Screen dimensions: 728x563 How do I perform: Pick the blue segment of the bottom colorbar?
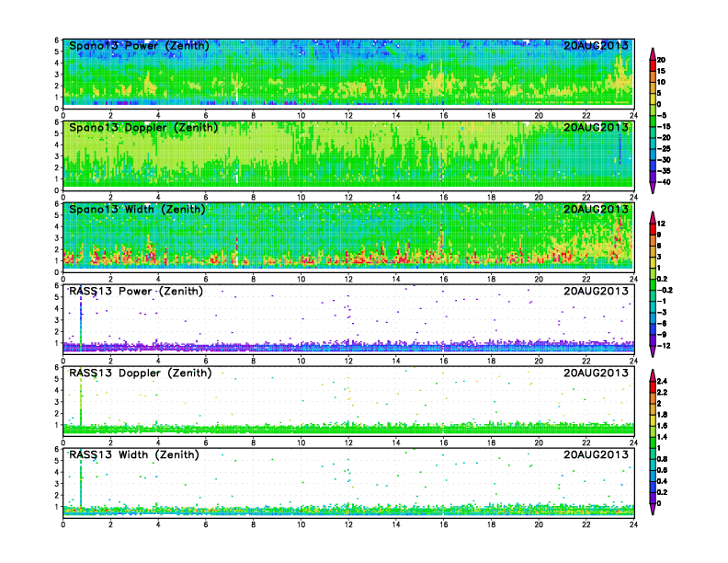653,487
